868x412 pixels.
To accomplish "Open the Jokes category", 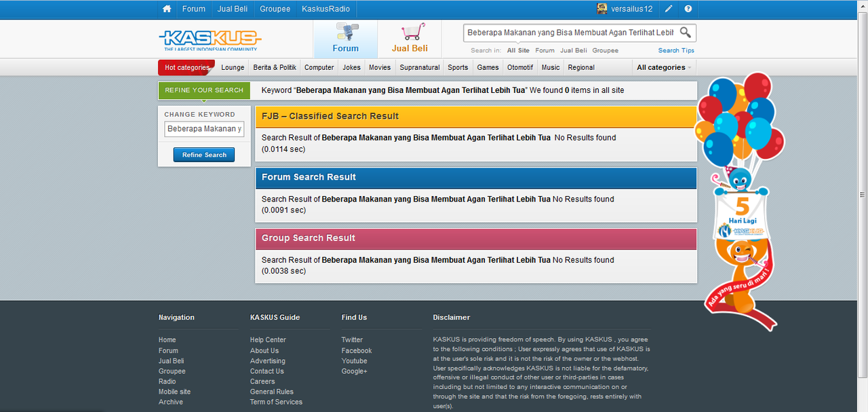I will pyautogui.click(x=351, y=67).
